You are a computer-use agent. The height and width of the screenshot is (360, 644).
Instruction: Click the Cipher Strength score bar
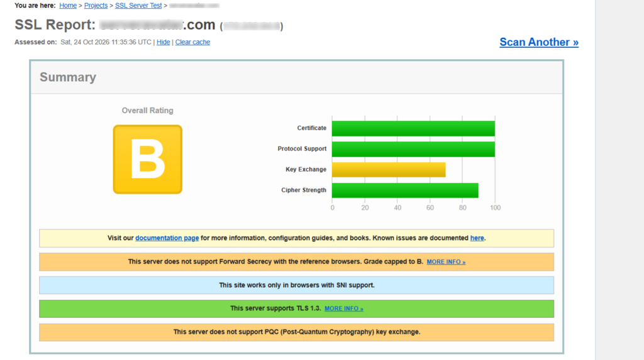pyautogui.click(x=405, y=190)
